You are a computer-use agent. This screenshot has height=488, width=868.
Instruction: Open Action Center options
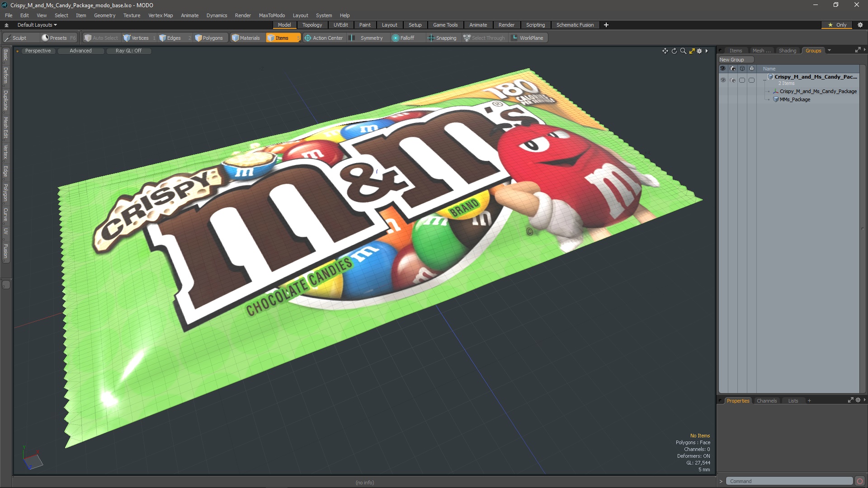(x=324, y=38)
